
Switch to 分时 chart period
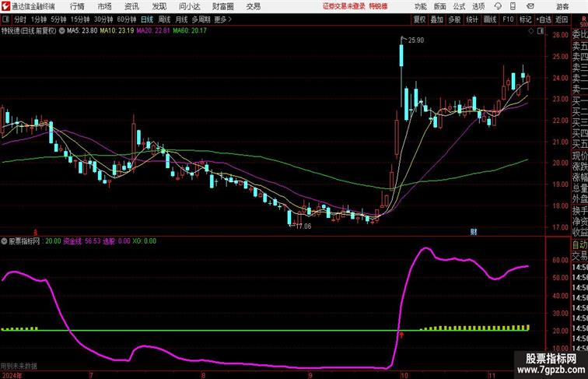pos(20,19)
